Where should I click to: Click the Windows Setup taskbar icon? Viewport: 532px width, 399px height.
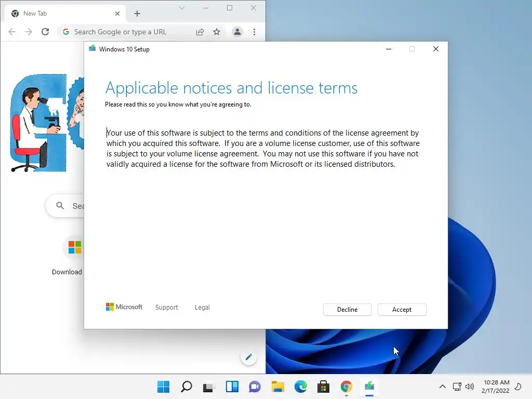[369, 387]
